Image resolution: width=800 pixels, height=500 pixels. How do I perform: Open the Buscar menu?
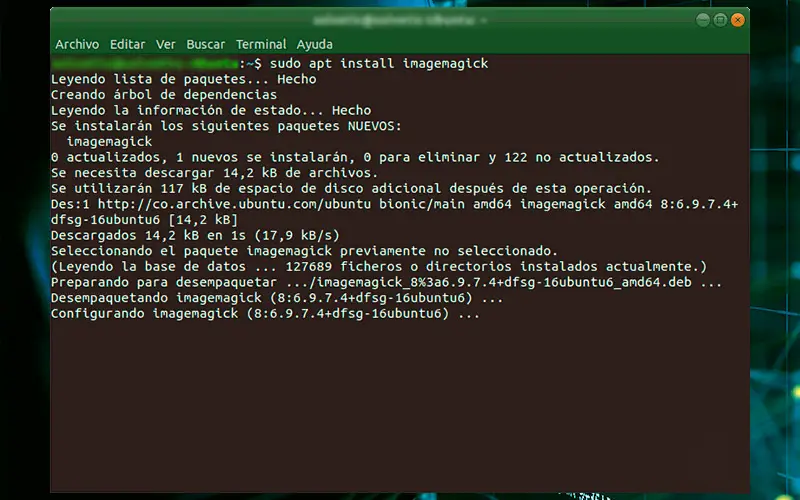[206, 44]
